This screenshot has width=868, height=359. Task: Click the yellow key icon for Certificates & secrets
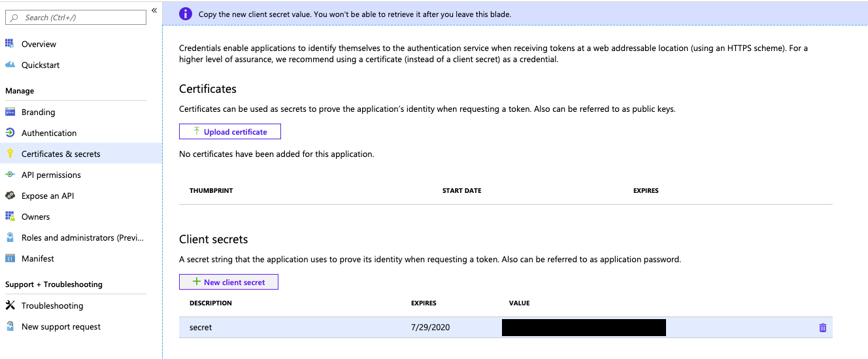(10, 154)
